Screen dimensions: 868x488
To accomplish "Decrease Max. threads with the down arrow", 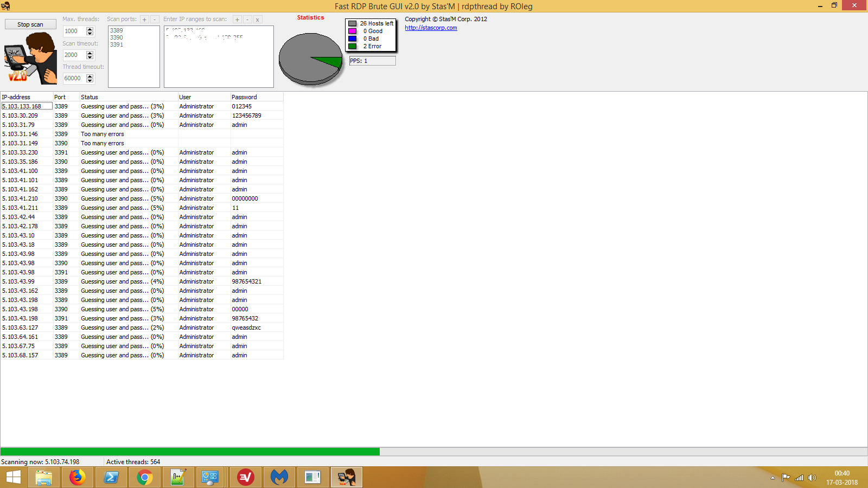I will (x=90, y=34).
